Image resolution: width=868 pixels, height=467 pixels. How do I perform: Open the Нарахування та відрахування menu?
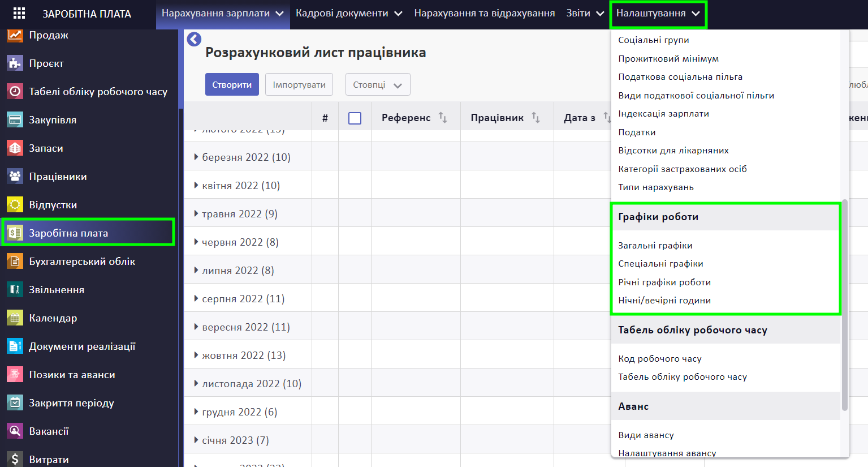(485, 14)
